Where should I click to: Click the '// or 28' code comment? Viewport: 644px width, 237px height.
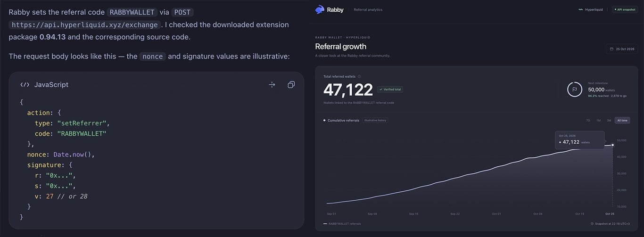72,196
